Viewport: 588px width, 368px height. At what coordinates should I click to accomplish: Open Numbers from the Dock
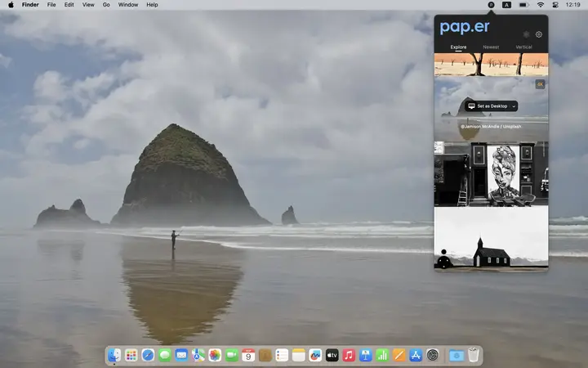[382, 355]
